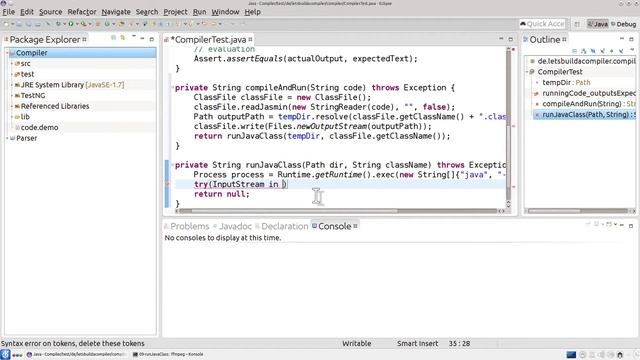Click the first icon in the Outline toolbar
Screen dimensions: 640x360
click(x=574, y=51)
